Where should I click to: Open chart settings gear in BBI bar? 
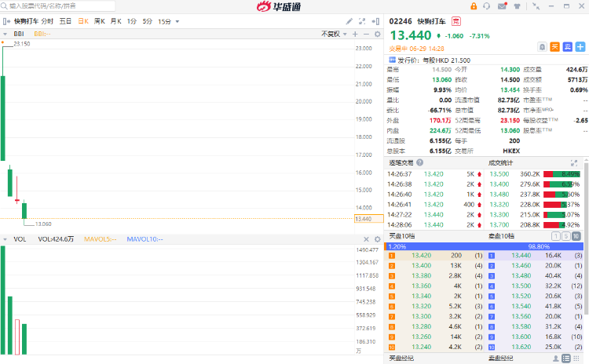tap(377, 34)
